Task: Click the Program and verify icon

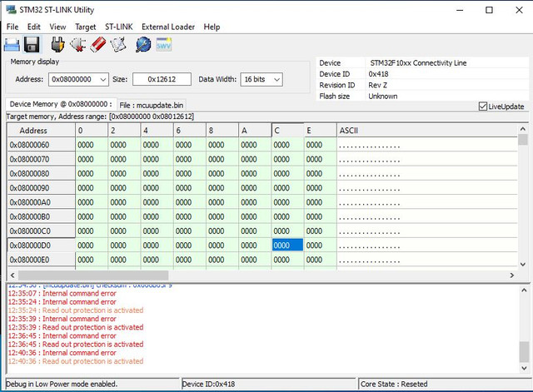Action: click(118, 44)
